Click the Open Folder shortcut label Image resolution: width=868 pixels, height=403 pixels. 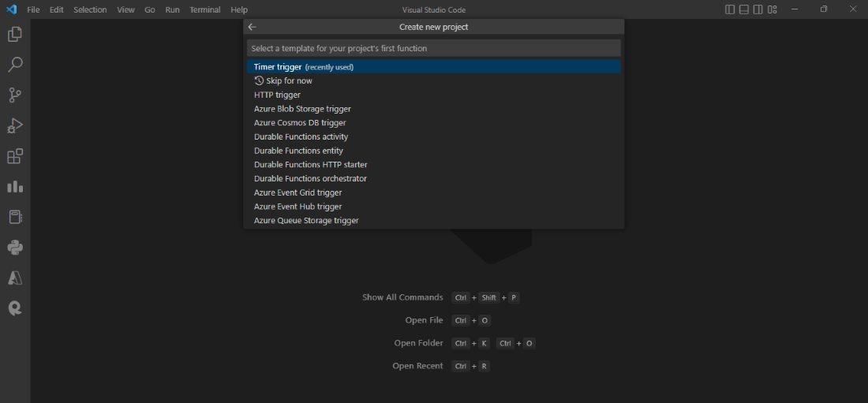click(418, 343)
